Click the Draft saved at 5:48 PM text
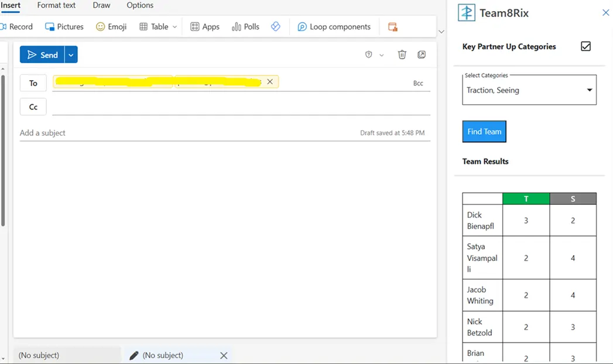Screen dimensions: 613x364 [x=392, y=133]
